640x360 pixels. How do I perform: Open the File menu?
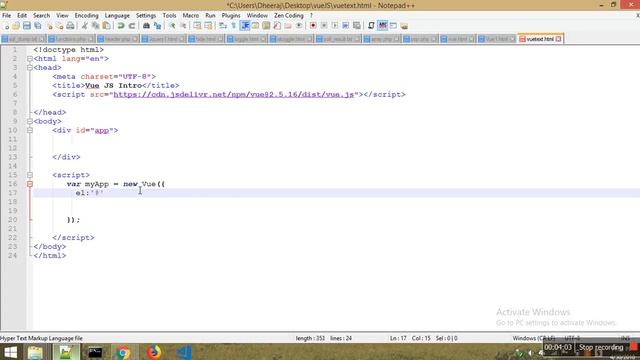click(7, 16)
